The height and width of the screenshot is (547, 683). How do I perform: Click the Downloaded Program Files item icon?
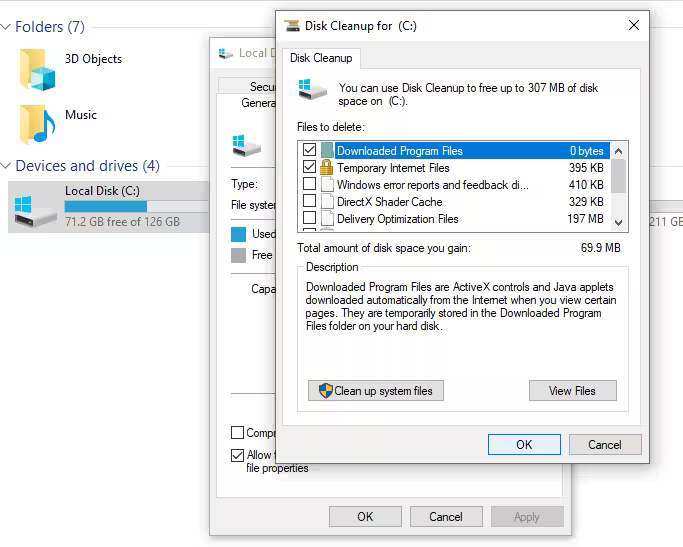(327, 150)
